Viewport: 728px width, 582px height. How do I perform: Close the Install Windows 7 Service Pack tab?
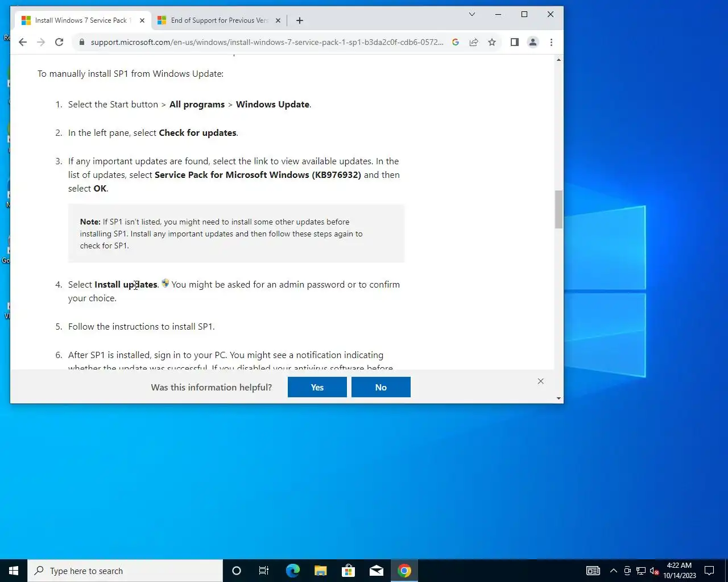(142, 20)
